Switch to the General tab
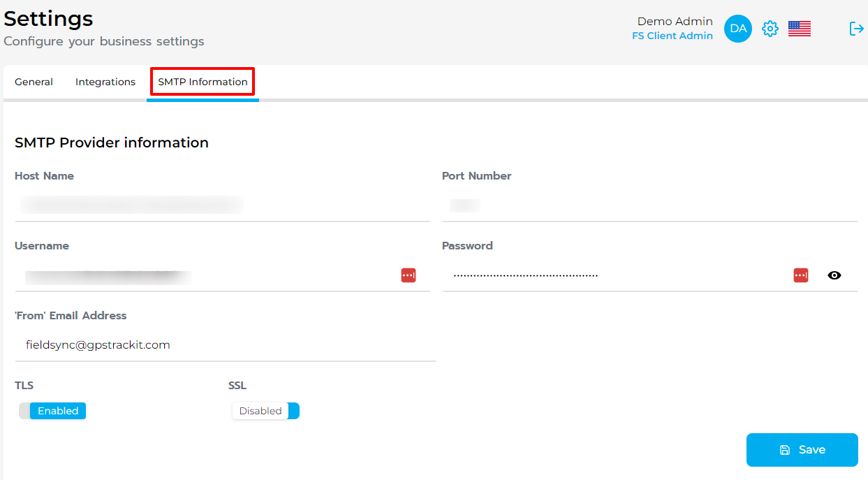 pos(34,82)
